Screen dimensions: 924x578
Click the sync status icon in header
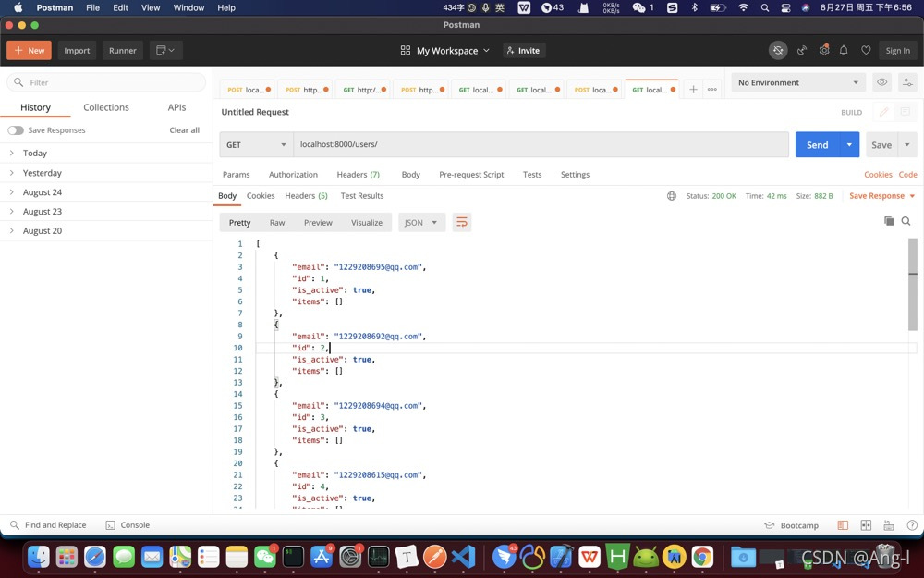[x=778, y=51]
